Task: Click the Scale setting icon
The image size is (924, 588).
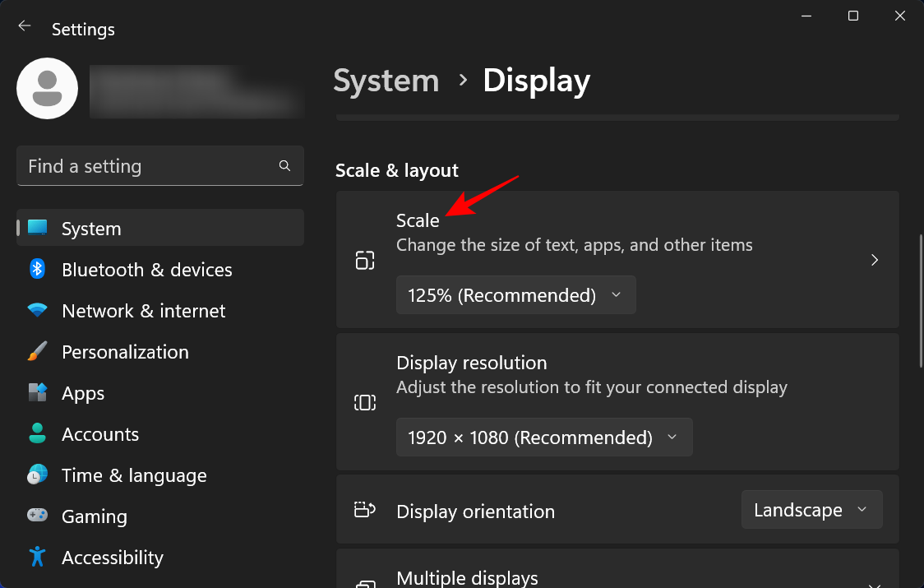Action: pyautogui.click(x=364, y=260)
